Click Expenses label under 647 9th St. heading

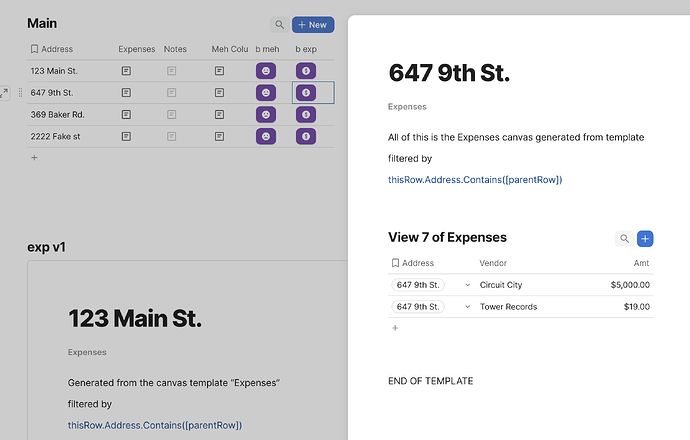click(x=407, y=107)
